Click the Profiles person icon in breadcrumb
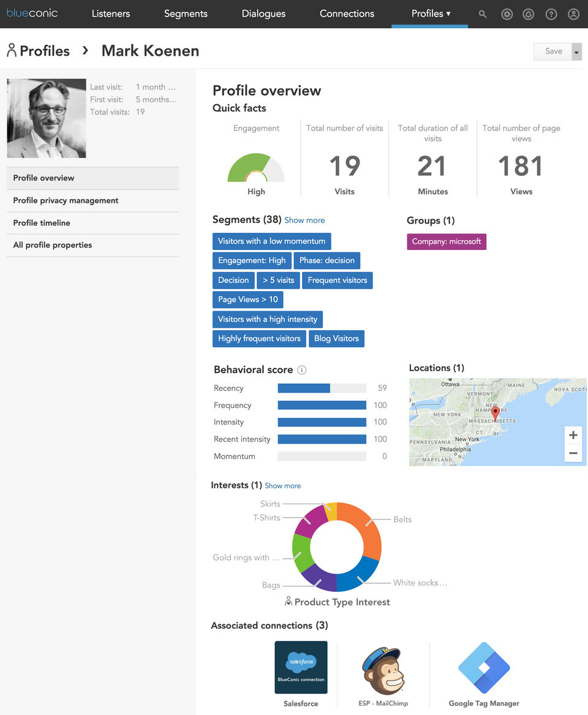The height and width of the screenshot is (715, 588). coord(12,50)
